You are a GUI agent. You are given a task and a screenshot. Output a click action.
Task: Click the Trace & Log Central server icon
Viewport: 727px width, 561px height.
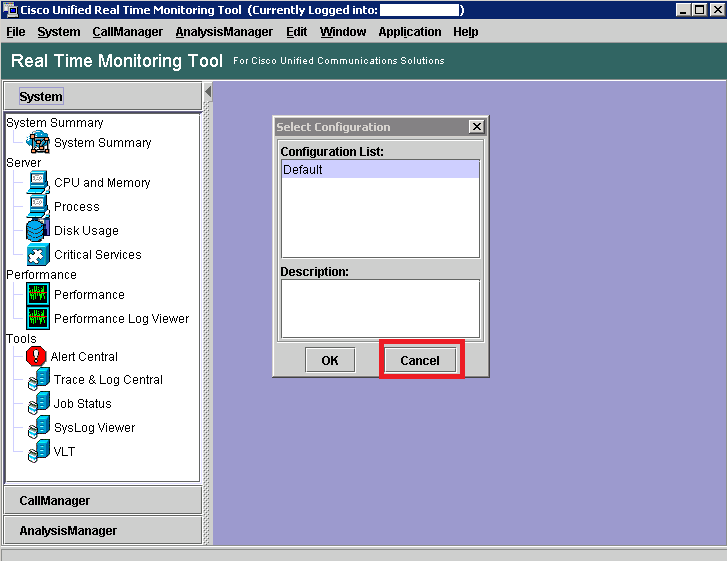pos(38,379)
